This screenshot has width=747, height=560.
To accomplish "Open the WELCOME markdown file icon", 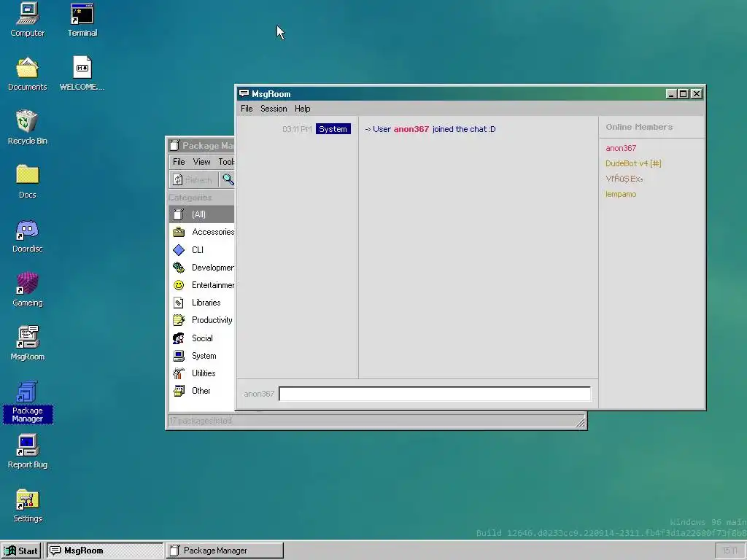I will point(82,74).
